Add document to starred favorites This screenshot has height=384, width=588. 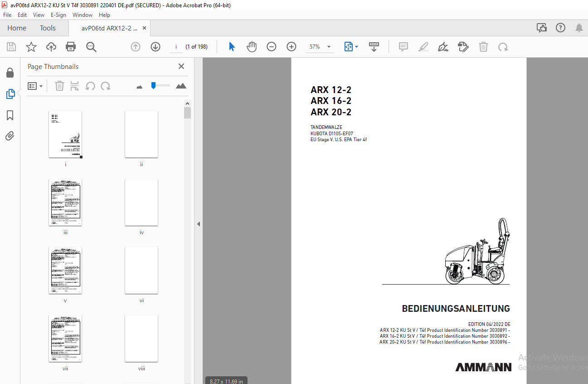click(31, 47)
